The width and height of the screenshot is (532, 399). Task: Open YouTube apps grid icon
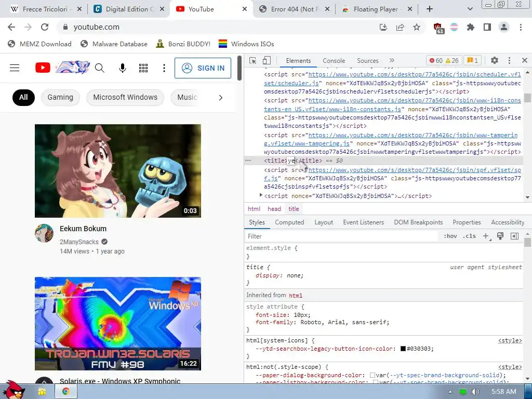143,68
